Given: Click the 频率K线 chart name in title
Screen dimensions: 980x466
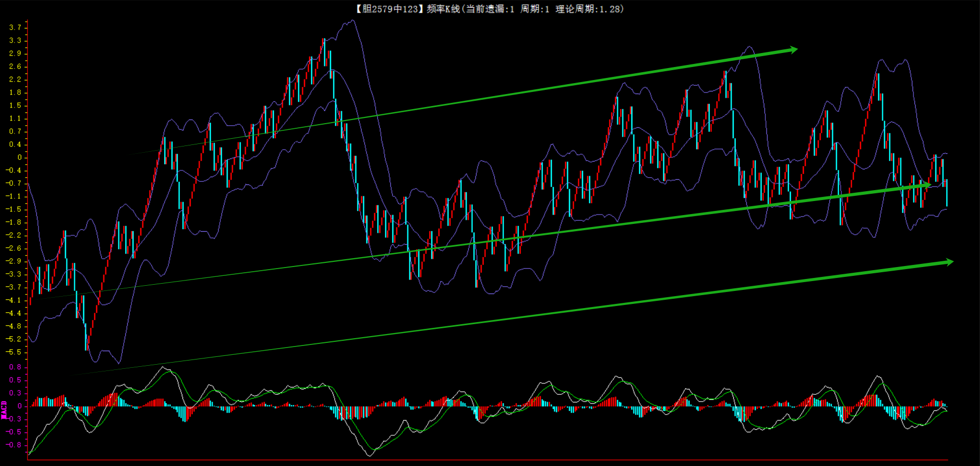Looking at the screenshot, I should pos(443,9).
